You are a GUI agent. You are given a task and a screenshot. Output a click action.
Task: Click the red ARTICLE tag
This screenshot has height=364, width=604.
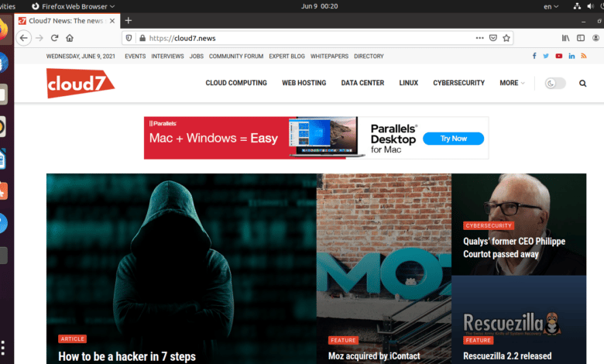click(73, 339)
